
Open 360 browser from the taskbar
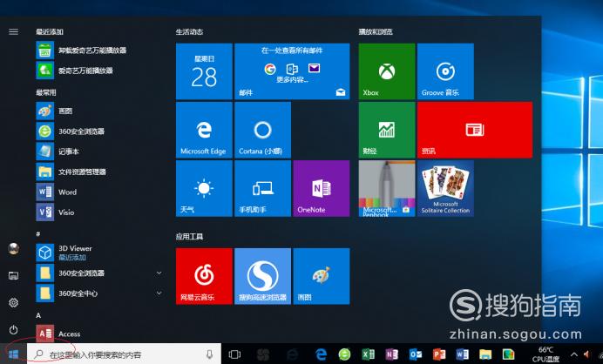point(344,354)
